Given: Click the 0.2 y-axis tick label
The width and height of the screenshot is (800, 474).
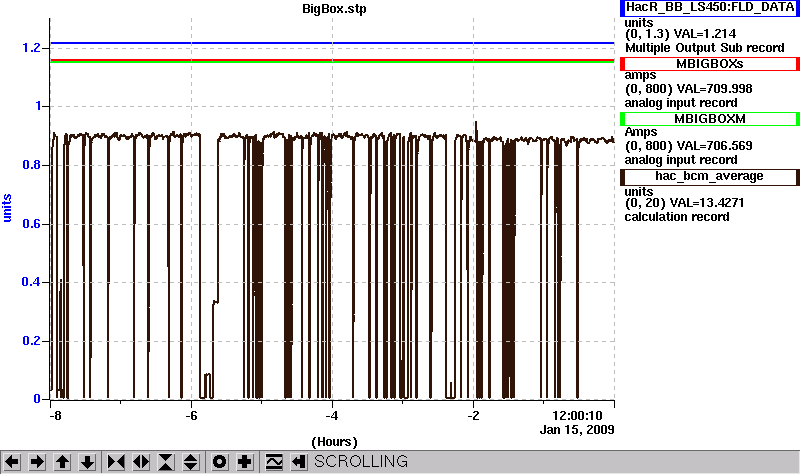Looking at the screenshot, I should click(x=31, y=341).
